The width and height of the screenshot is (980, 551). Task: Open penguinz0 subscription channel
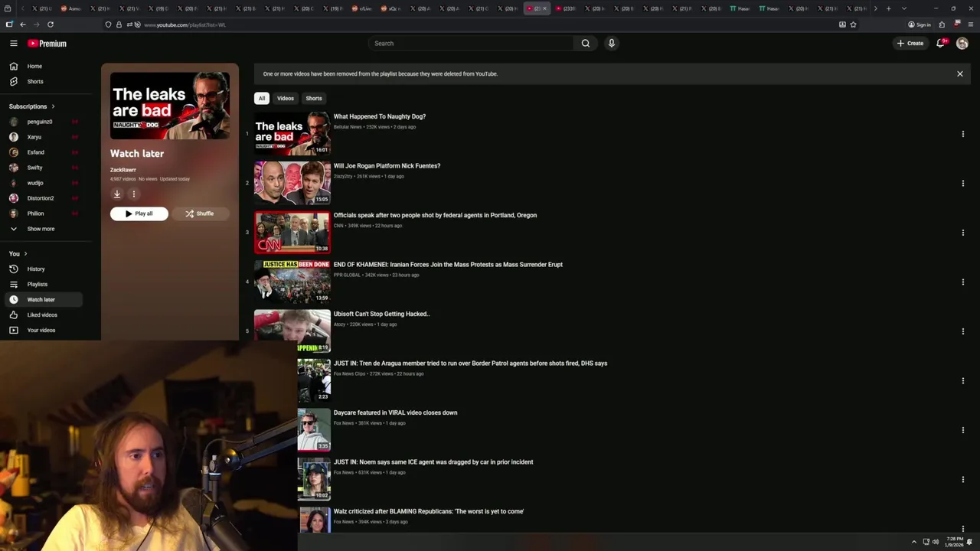click(x=43, y=122)
